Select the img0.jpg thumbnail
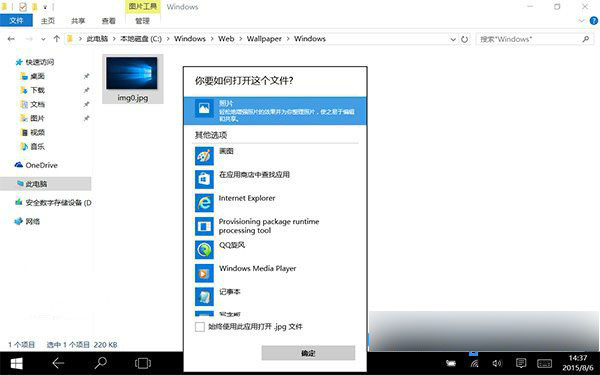This screenshot has width=600, height=375. pos(132,73)
